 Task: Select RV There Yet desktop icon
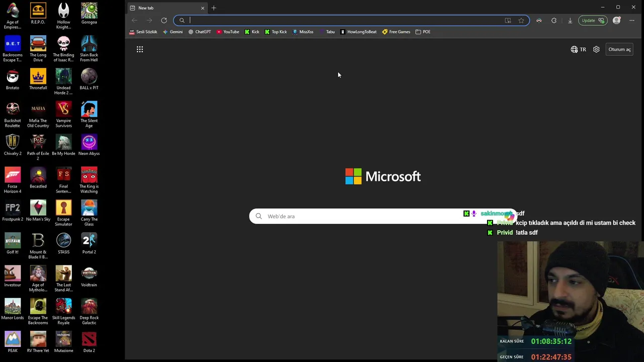38,342
